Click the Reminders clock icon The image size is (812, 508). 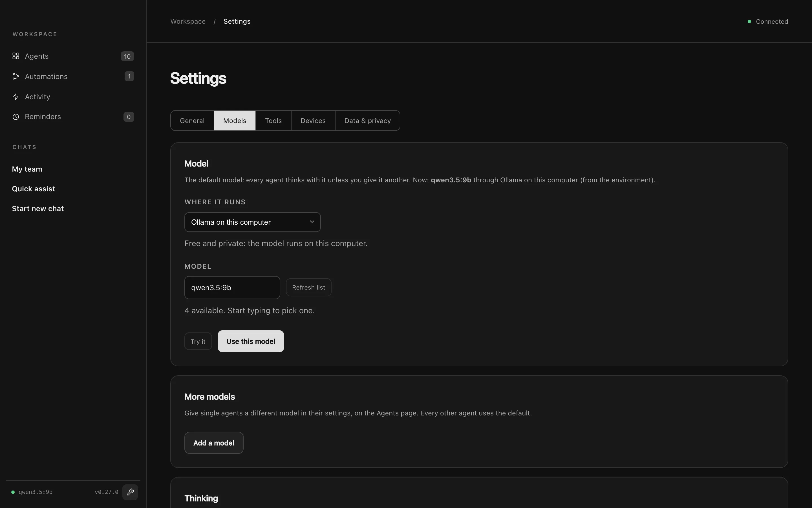pos(16,117)
